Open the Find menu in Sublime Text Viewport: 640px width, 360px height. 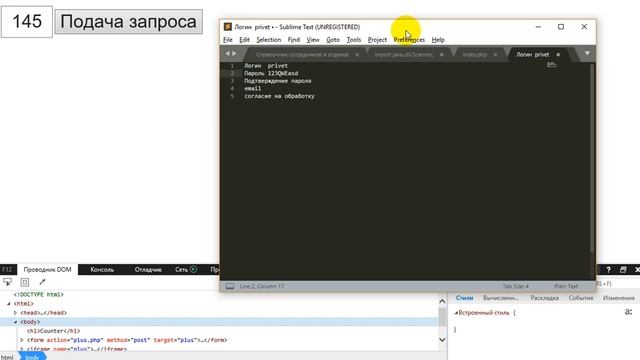[x=293, y=40]
